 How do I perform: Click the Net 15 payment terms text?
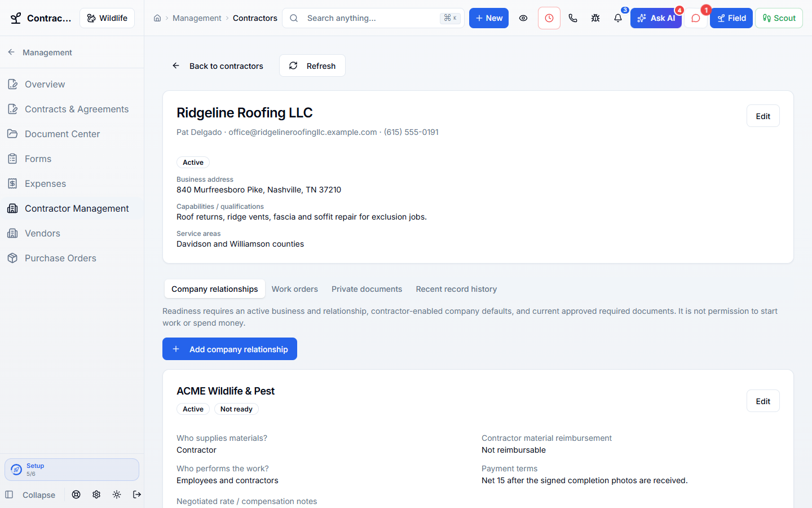coord(584,480)
